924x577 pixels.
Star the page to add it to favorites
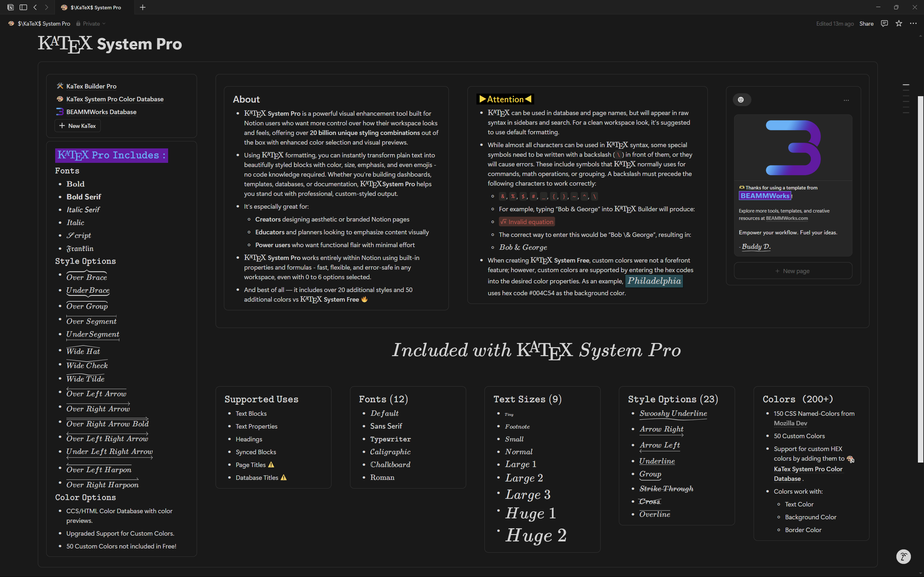click(x=898, y=23)
